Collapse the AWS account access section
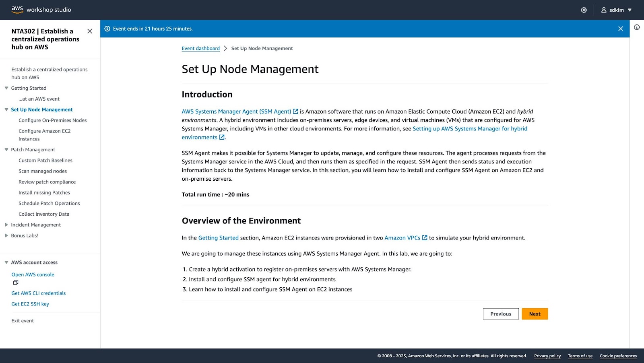 (x=6, y=262)
